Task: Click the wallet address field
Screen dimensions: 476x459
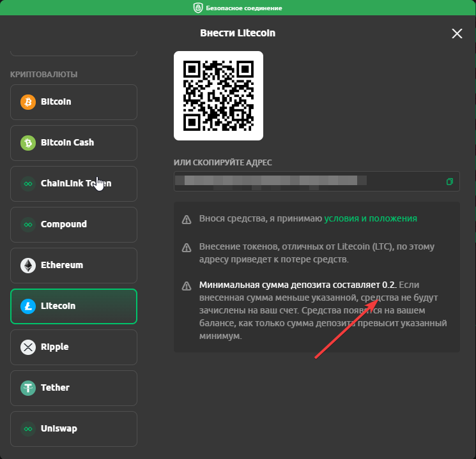Action: pos(307,181)
